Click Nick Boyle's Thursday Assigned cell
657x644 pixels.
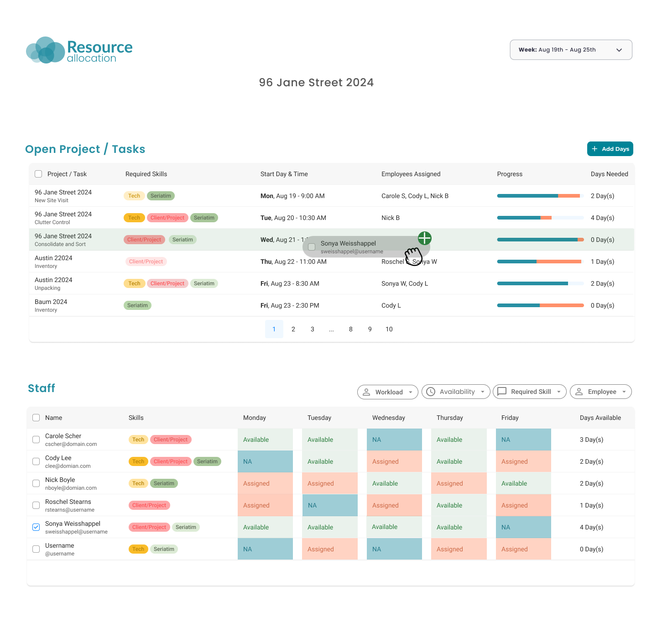pyautogui.click(x=459, y=483)
